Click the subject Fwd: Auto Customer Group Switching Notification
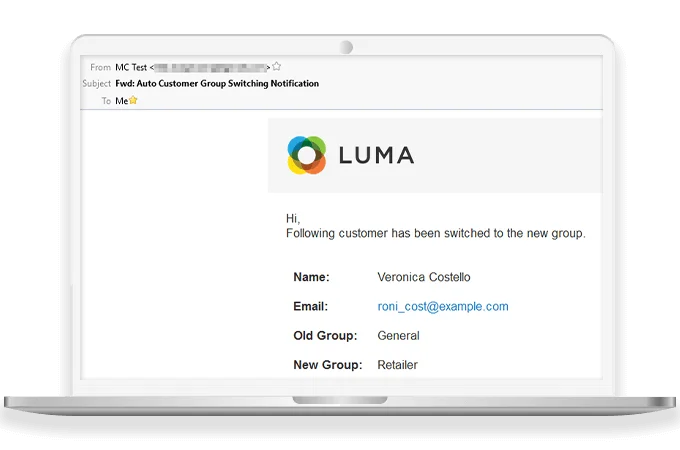Screen dimensions: 680x450 [217, 83]
